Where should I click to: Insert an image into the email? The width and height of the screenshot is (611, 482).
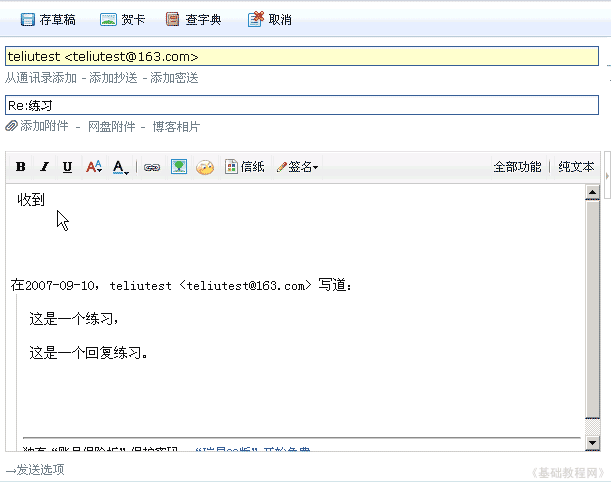[x=178, y=167]
